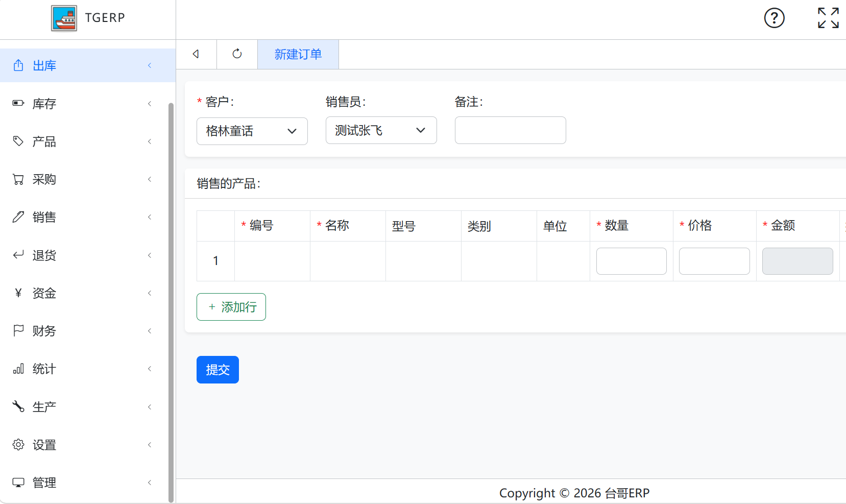
Task: Click the 资金 yen icon
Action: (18, 293)
